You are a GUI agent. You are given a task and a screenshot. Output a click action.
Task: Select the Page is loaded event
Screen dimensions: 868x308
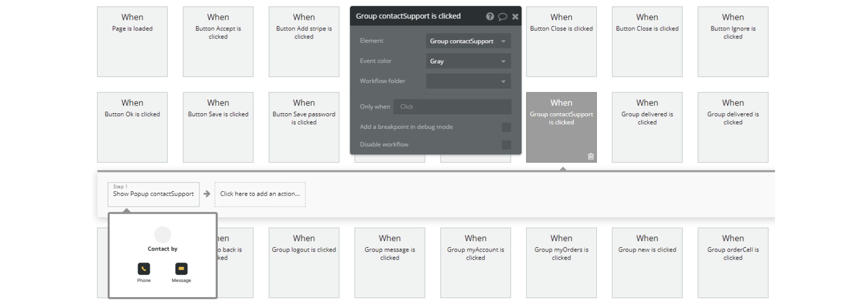[x=132, y=42]
